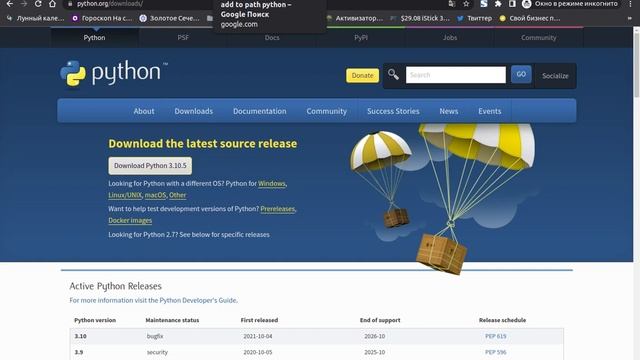Click the 2020-10-05 first released date
This screenshot has height=360, width=640.
pos(258,352)
